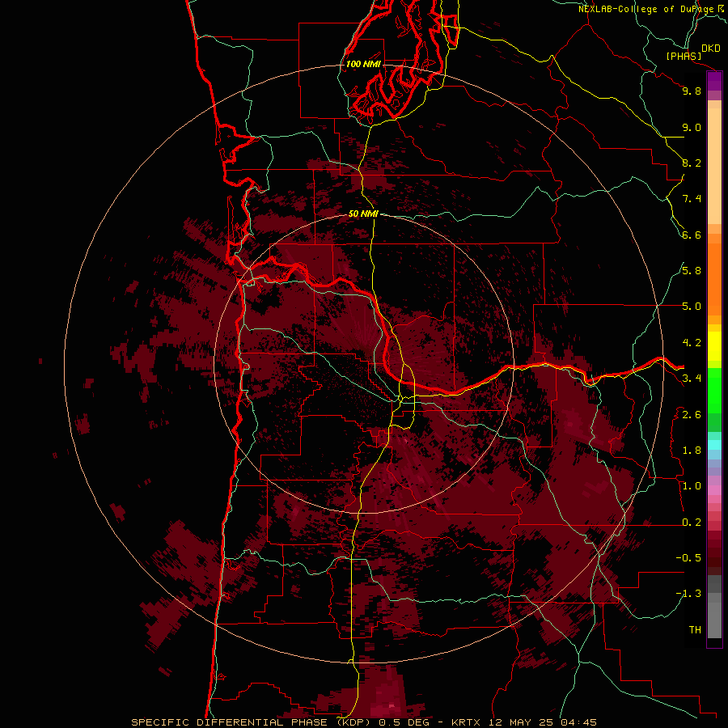
Task: Click the 1.0 value on the color scale
Action: [x=692, y=486]
